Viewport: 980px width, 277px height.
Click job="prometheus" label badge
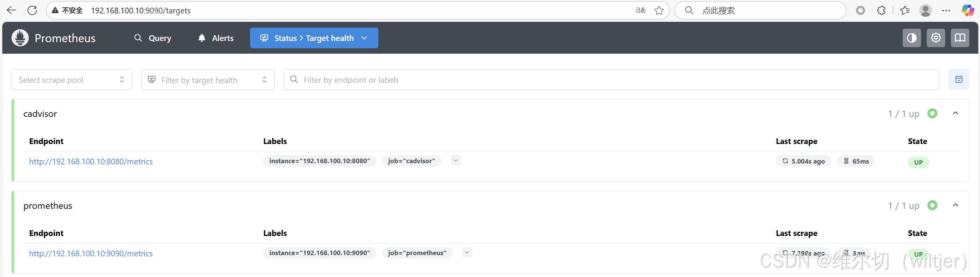coord(417,253)
